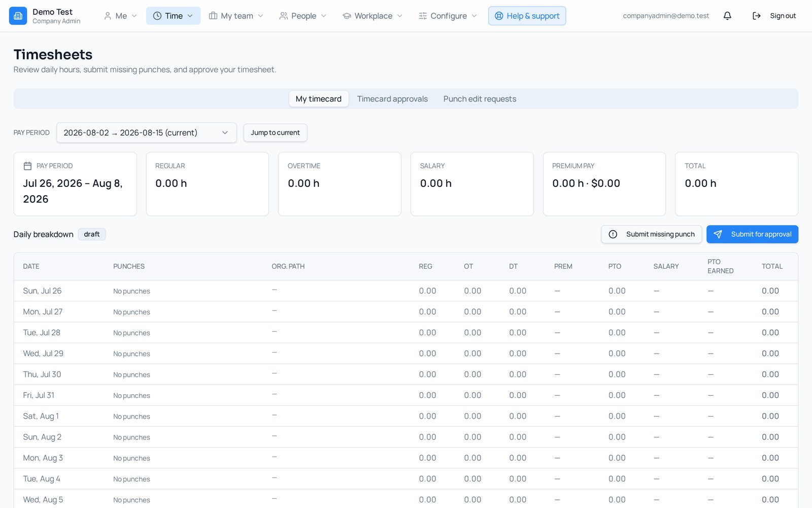Screen dimensions: 812x508
Task: Expand the My team menu chevron
Action: point(261,16)
